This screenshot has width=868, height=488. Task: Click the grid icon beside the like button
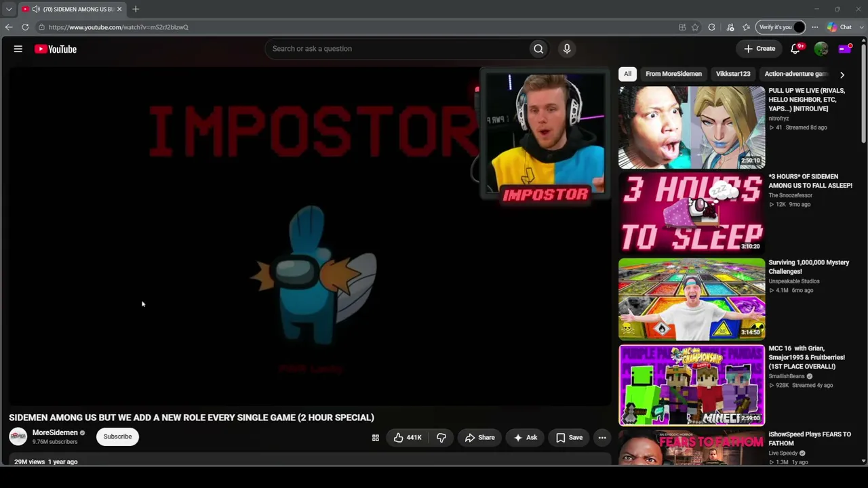375,438
